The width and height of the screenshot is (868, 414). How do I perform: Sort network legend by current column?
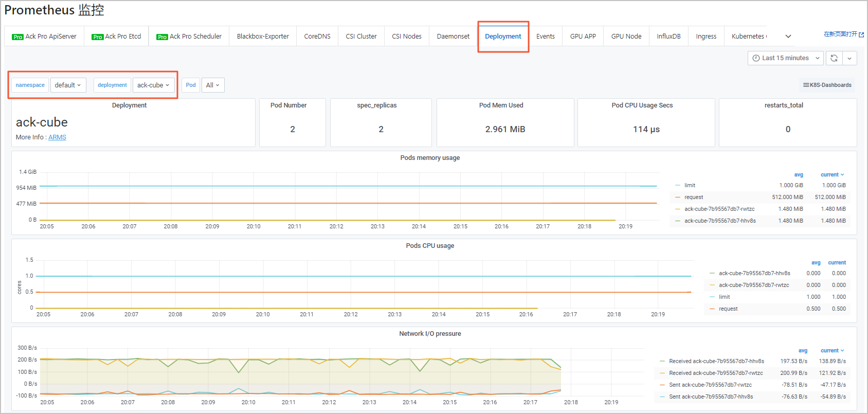tap(832, 351)
